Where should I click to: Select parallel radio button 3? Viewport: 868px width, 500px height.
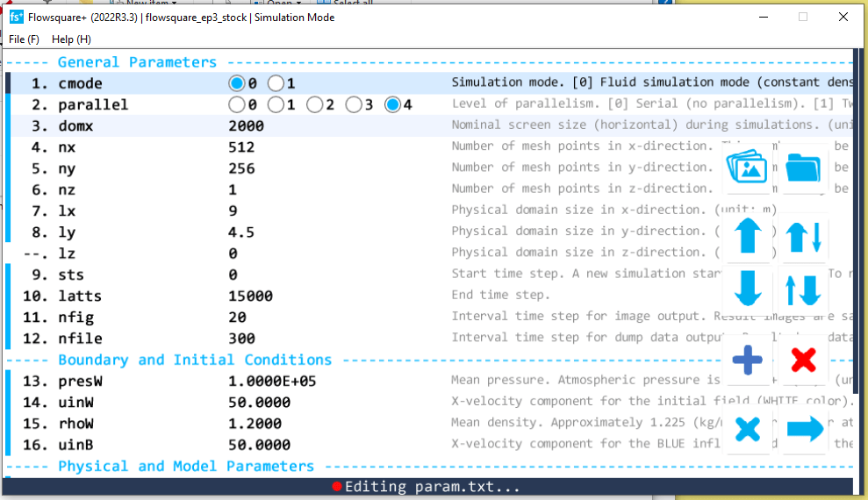(x=354, y=104)
